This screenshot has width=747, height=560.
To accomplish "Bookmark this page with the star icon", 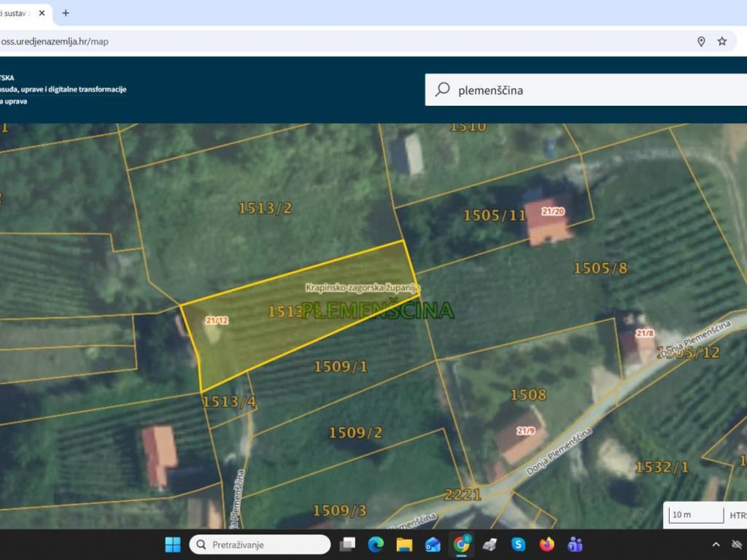I will point(721,42).
